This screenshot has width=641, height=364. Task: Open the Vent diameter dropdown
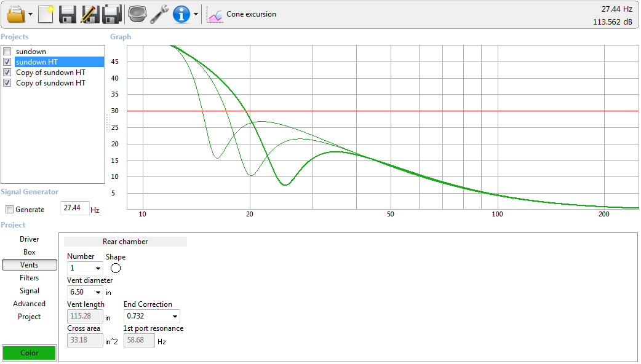click(85, 292)
